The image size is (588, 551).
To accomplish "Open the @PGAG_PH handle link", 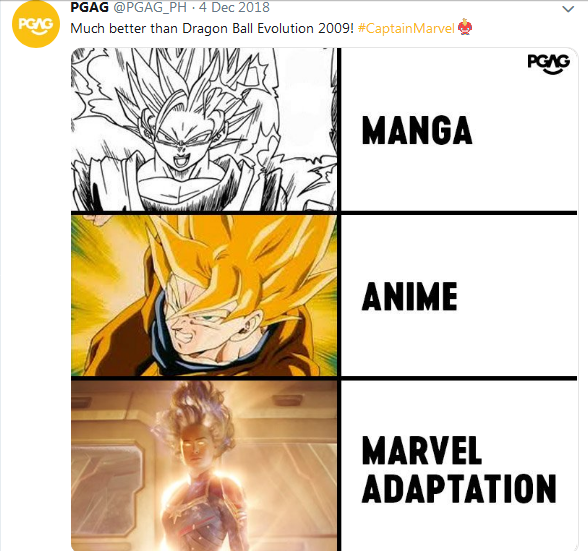I will coord(150,7).
